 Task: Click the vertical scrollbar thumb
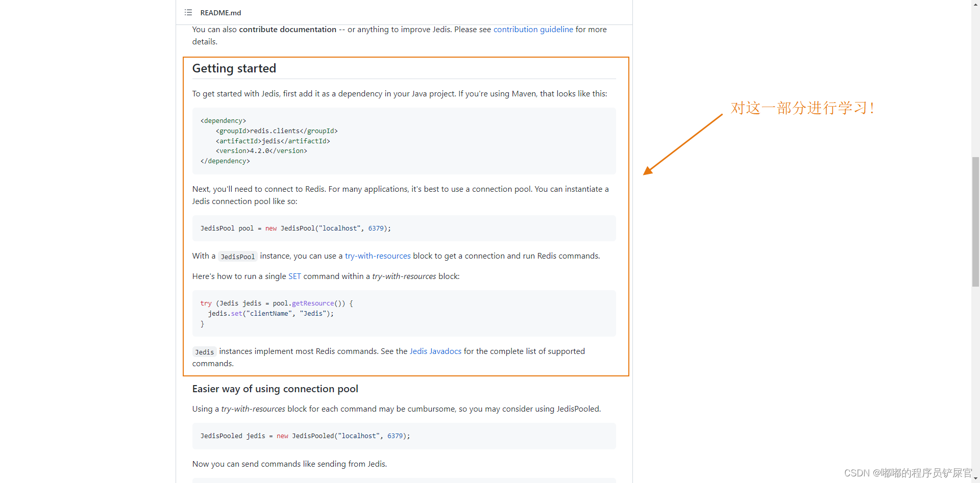pos(975,222)
